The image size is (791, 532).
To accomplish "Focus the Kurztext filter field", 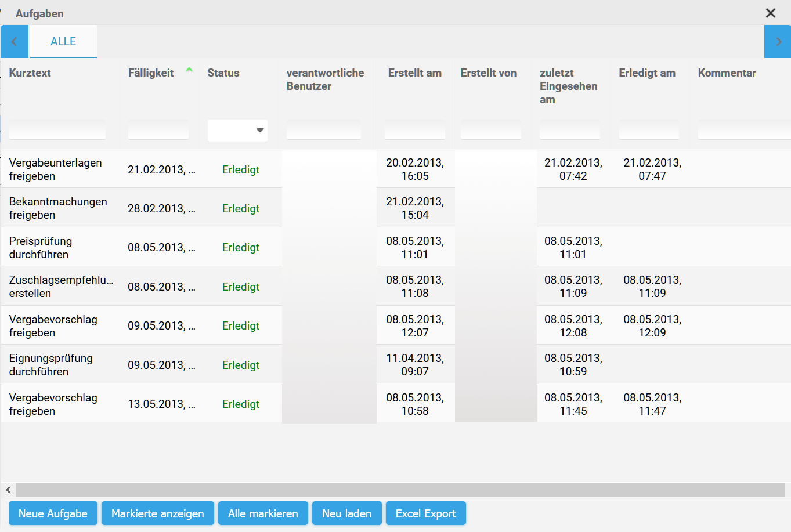I will click(57, 131).
